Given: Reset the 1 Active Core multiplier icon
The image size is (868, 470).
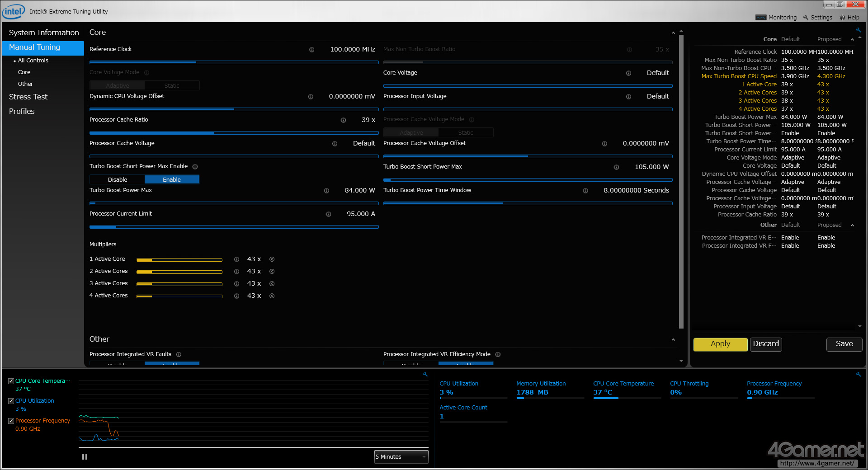Looking at the screenshot, I should click(x=272, y=259).
